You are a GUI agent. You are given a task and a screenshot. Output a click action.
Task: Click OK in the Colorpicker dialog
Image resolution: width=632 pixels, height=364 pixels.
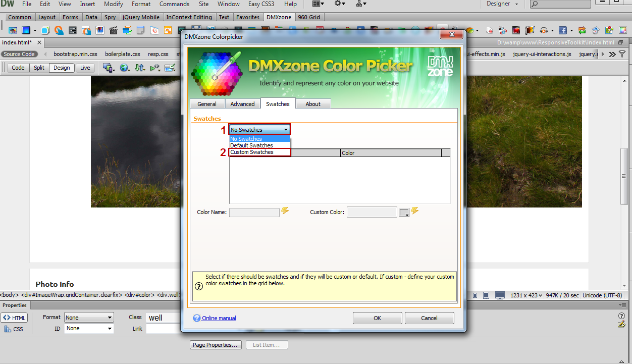[377, 318]
